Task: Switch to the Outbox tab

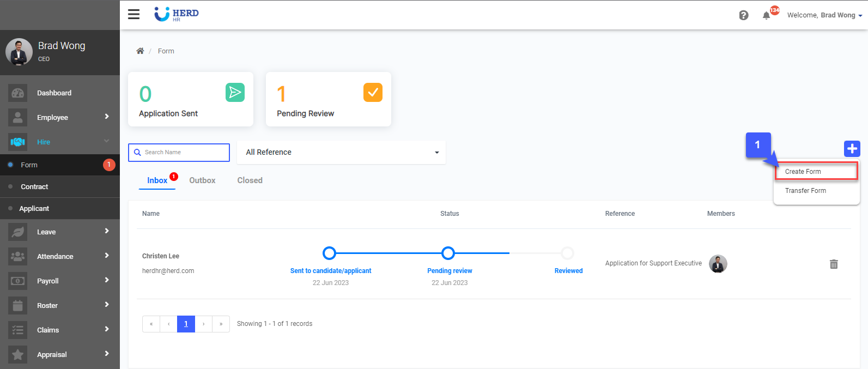Action: tap(202, 180)
